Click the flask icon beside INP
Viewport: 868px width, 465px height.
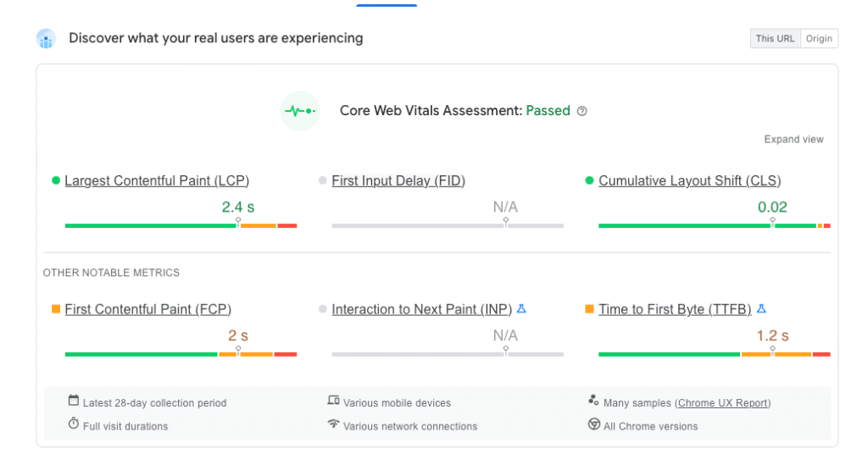(x=521, y=309)
